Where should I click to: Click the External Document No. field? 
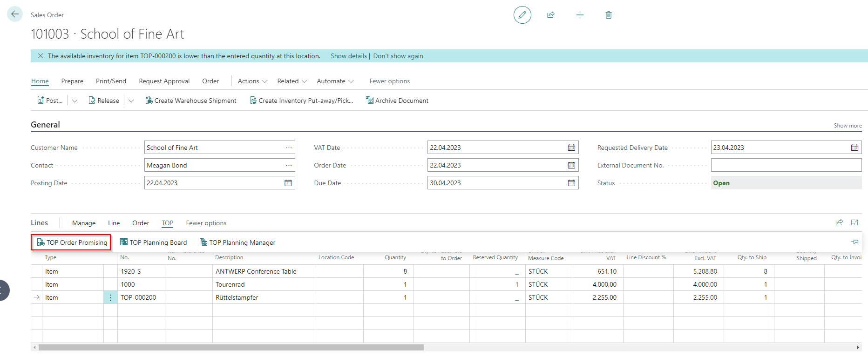pyautogui.click(x=786, y=165)
